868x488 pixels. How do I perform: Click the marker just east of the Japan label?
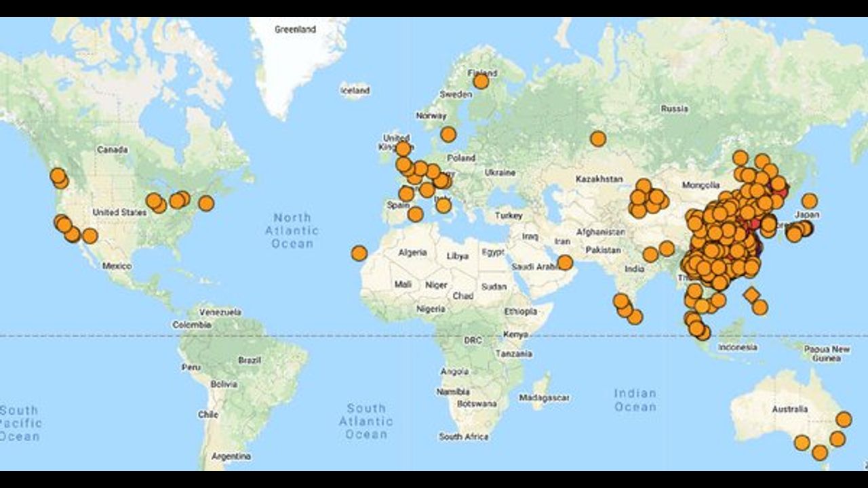tap(809, 201)
